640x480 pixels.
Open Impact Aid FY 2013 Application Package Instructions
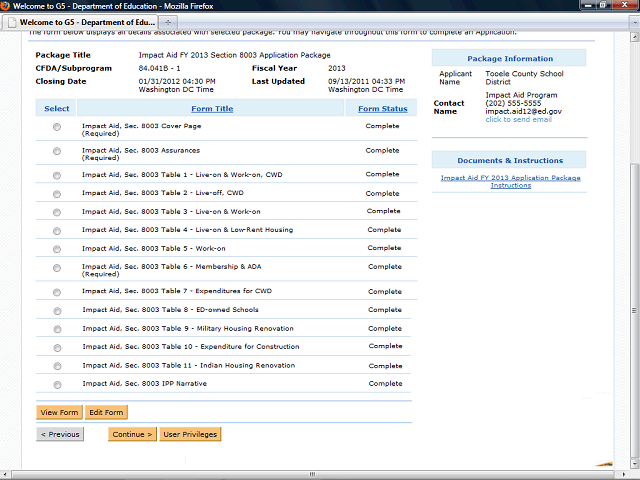511,182
